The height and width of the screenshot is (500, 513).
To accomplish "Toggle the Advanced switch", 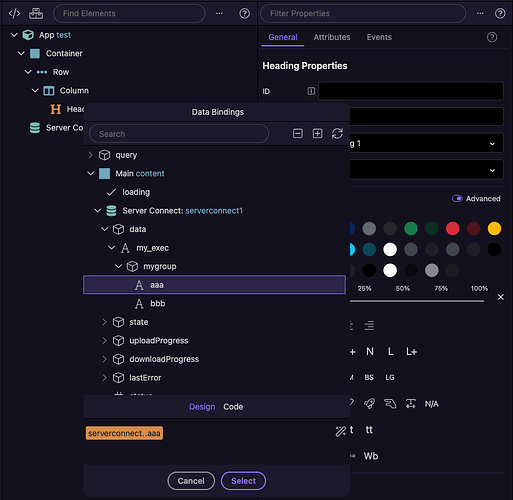I will 457,198.
